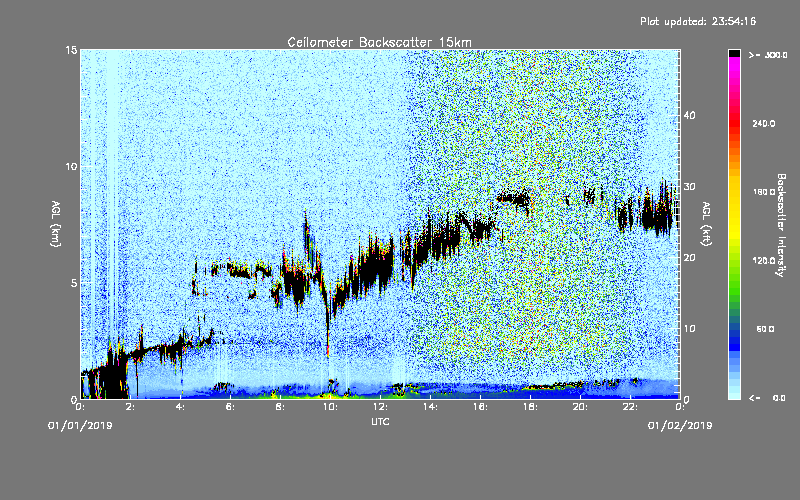Click the high cloud band near 17 UTC
The image size is (800, 500).
coord(513,198)
